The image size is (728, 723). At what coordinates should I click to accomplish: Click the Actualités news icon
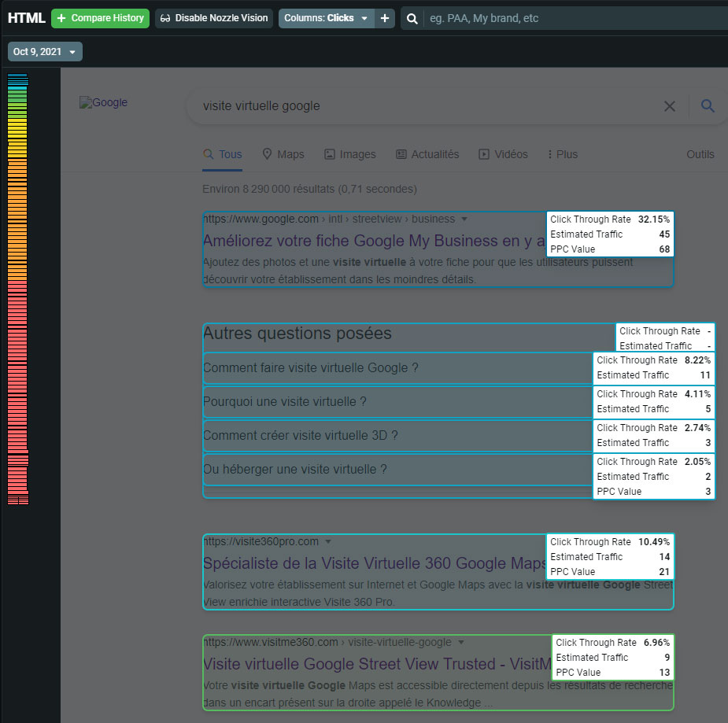click(401, 154)
